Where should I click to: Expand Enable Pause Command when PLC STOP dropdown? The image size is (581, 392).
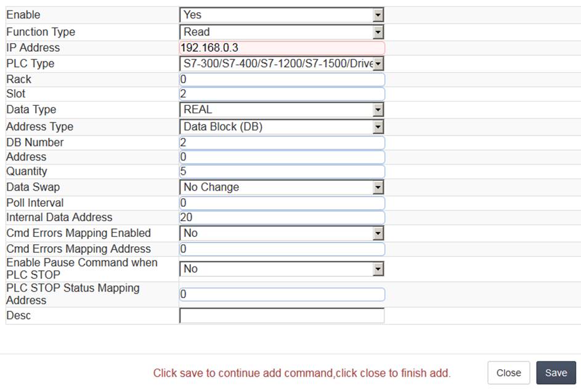pos(282,269)
